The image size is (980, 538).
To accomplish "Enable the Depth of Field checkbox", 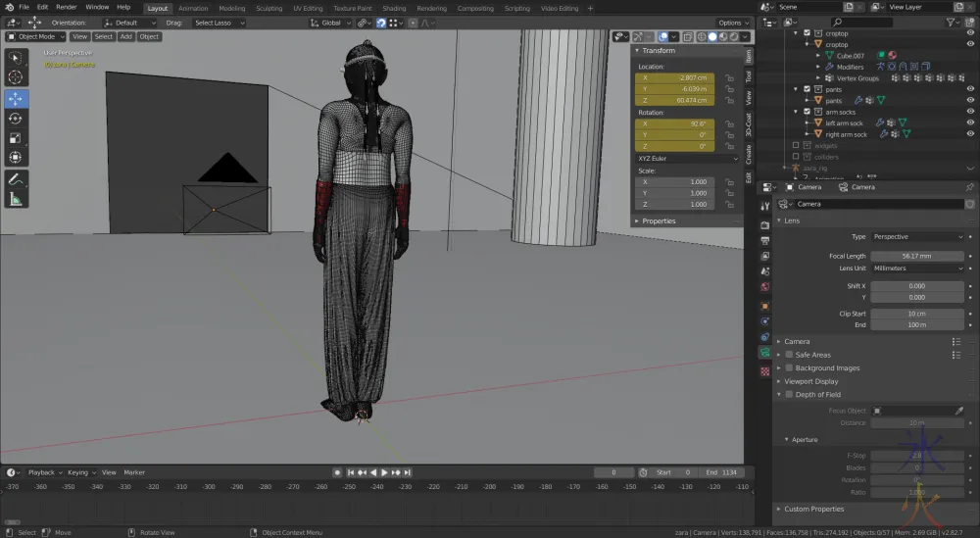I will pyautogui.click(x=789, y=394).
